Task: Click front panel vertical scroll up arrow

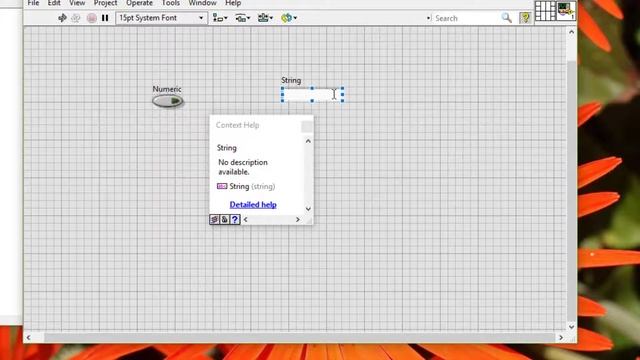Action: click(571, 32)
